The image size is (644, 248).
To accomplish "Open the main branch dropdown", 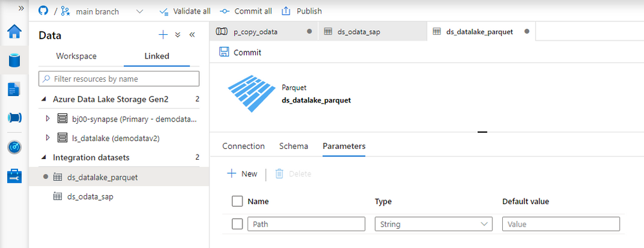I will 102,12.
